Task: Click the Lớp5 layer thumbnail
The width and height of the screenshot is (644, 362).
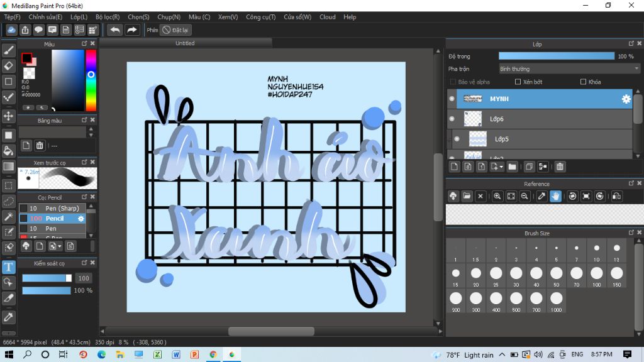Action: pyautogui.click(x=478, y=139)
